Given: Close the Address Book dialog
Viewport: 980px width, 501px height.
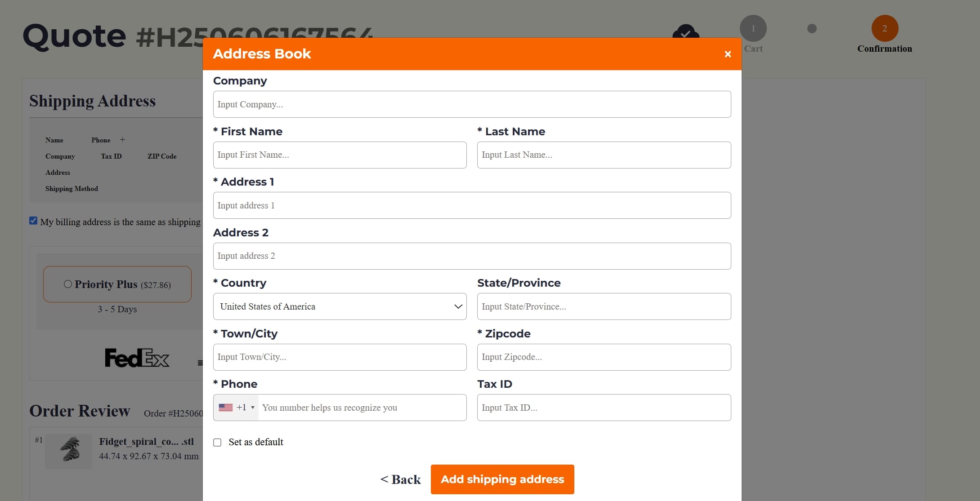Looking at the screenshot, I should pos(727,54).
